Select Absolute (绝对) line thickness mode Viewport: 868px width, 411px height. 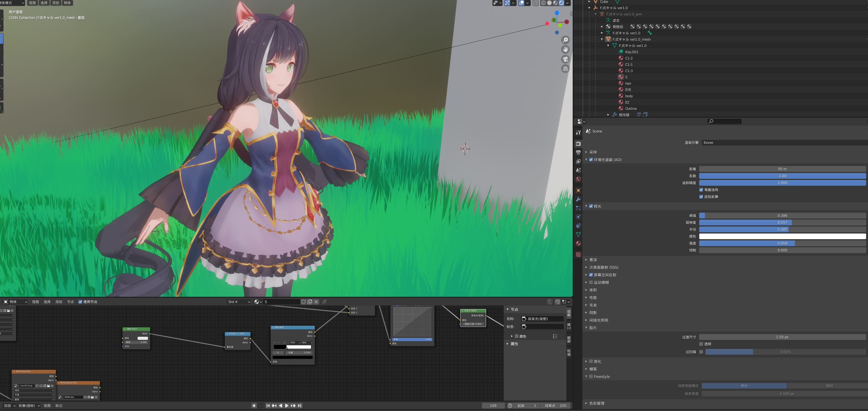point(744,386)
